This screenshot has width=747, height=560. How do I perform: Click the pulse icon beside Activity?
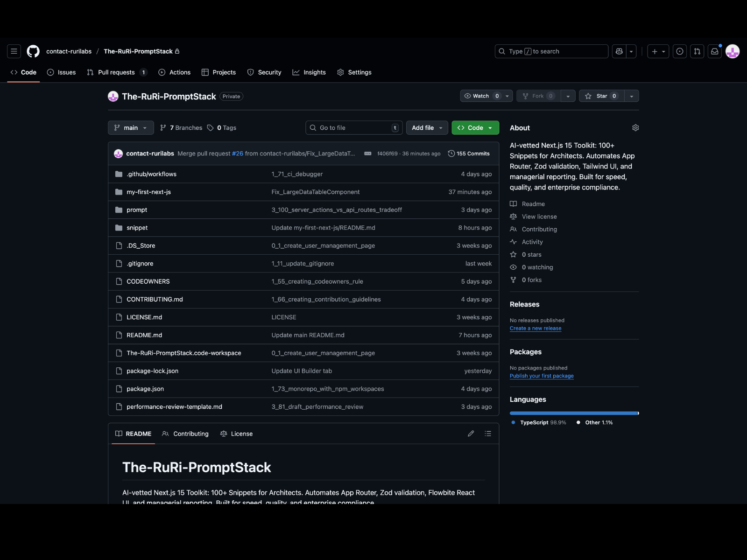coord(513,242)
